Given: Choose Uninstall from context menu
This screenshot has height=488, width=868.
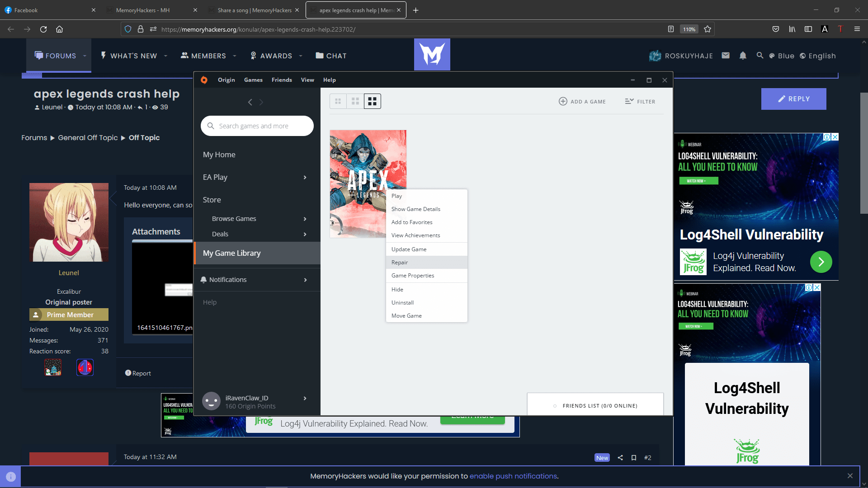Looking at the screenshot, I should 426,303.
